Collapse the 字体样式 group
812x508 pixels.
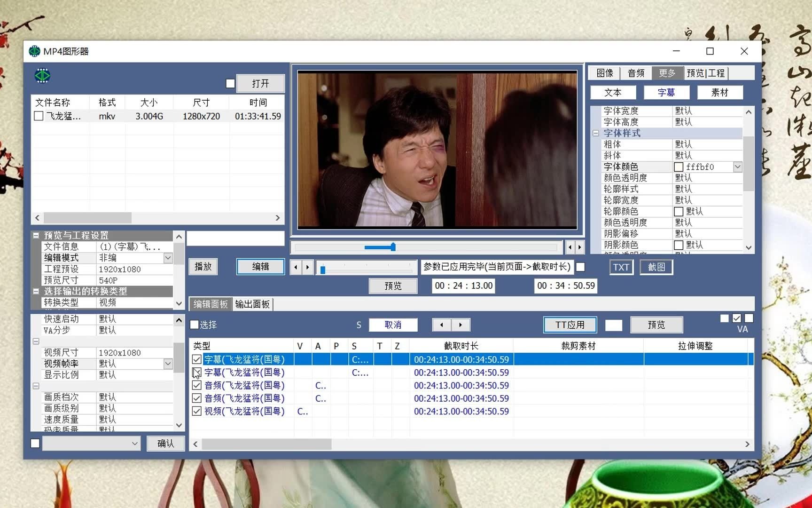tap(596, 133)
